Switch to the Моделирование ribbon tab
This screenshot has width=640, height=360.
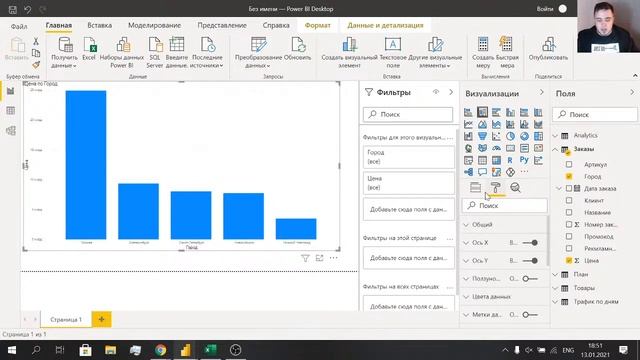pos(154,25)
